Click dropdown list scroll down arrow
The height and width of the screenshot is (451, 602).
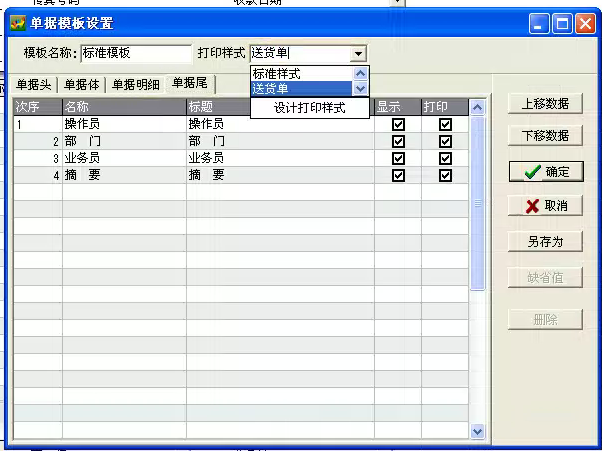click(360, 89)
